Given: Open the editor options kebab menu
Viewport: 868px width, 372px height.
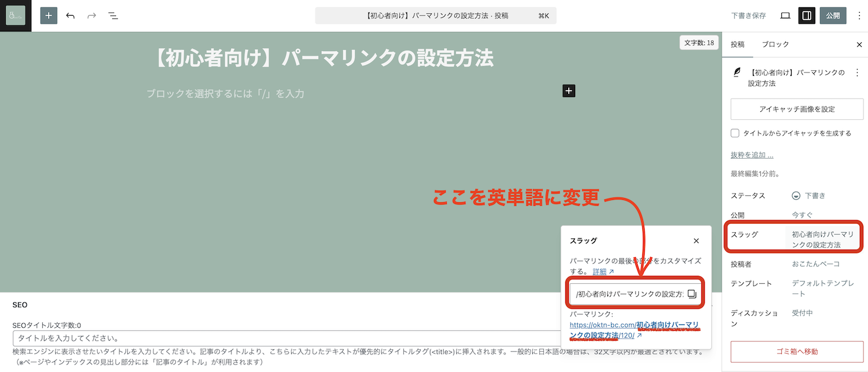Looking at the screenshot, I should click(x=860, y=16).
